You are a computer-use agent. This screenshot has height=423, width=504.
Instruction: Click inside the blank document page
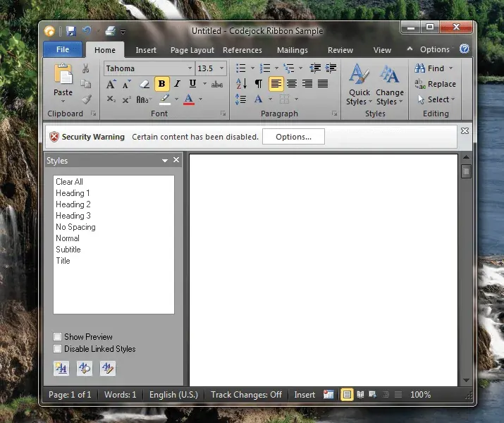coord(324,270)
